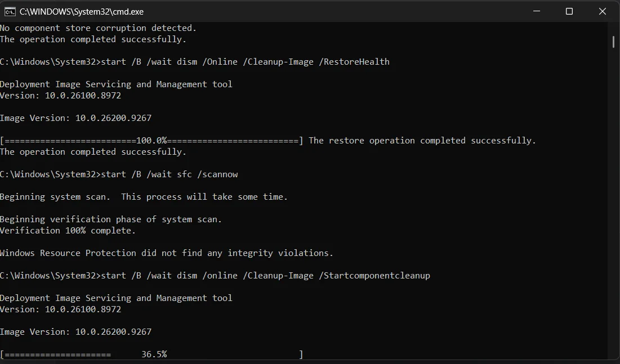
Task: Click the vertical scrollbar thumb
Action: [613, 42]
